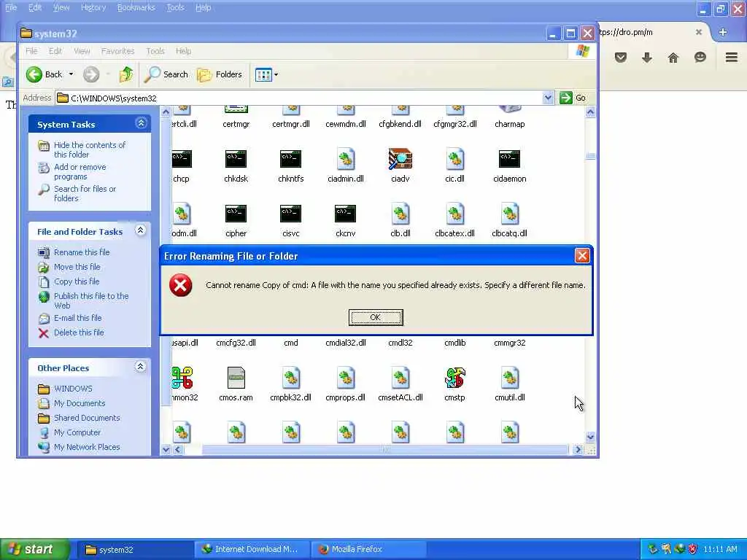Click Hide the contents of this folder
Screen dimensions: 747x560
pos(90,149)
